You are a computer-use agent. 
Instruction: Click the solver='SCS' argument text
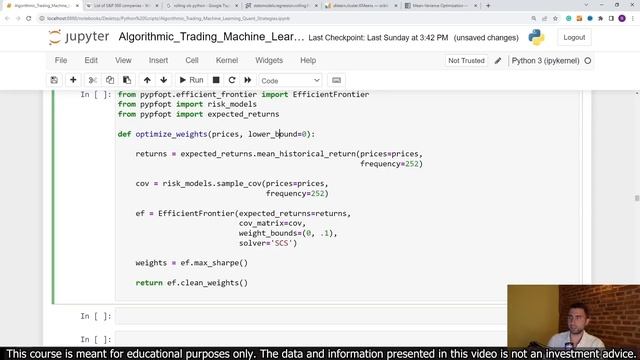click(268, 243)
